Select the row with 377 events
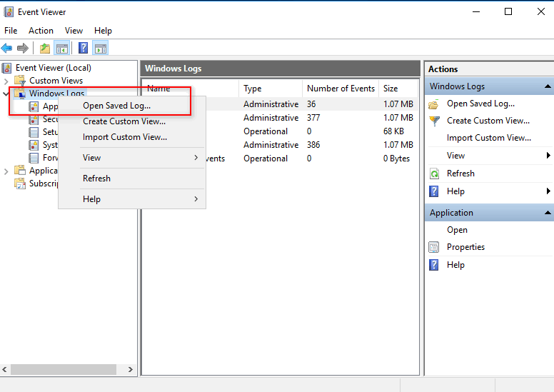This screenshot has height=392, width=554. click(280, 118)
